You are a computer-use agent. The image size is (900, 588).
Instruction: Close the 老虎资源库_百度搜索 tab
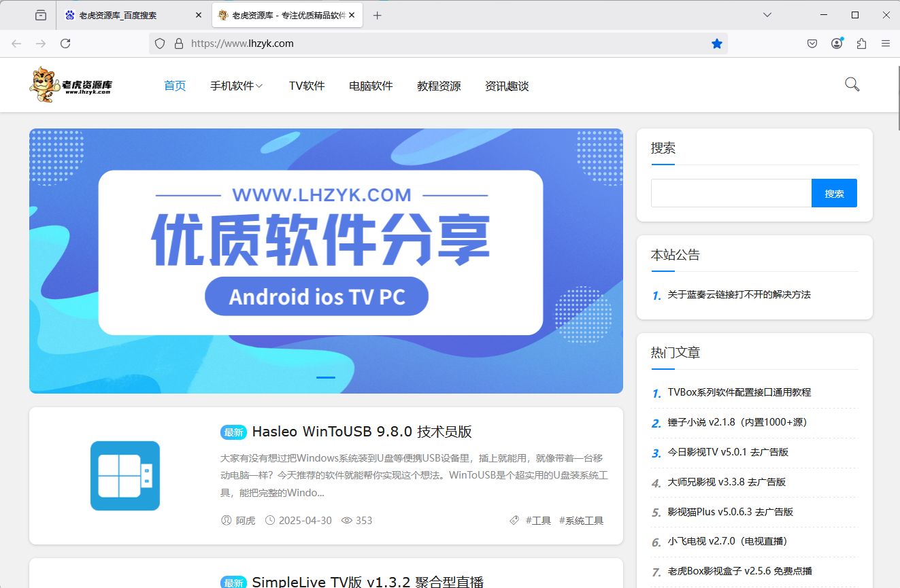coord(199,15)
